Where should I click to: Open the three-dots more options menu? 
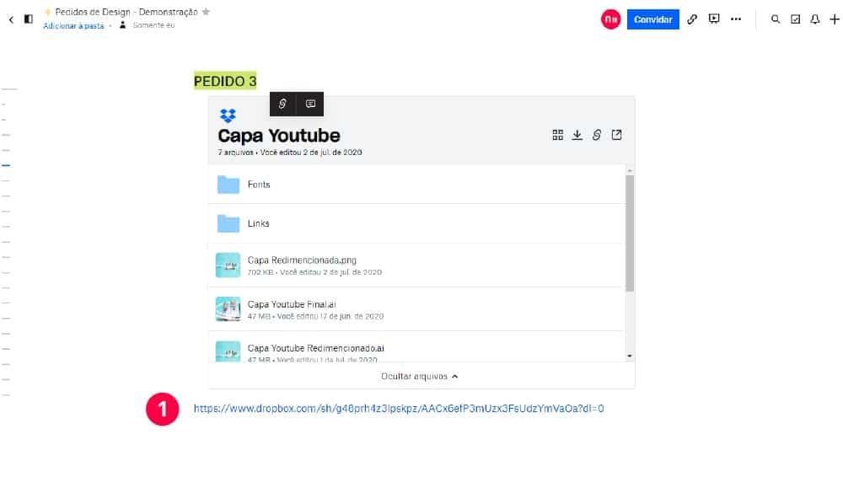[736, 19]
